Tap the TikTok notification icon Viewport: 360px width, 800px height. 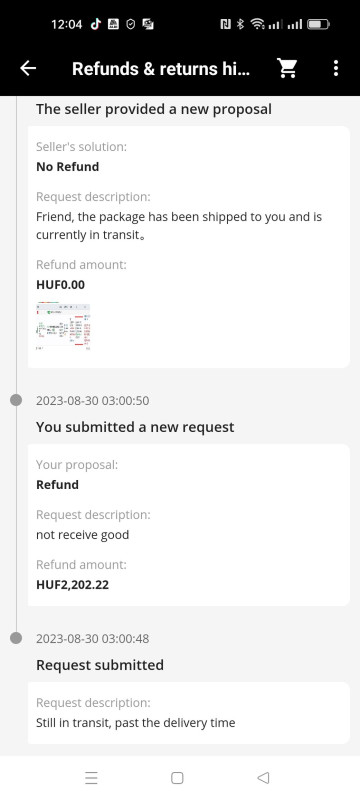95,24
